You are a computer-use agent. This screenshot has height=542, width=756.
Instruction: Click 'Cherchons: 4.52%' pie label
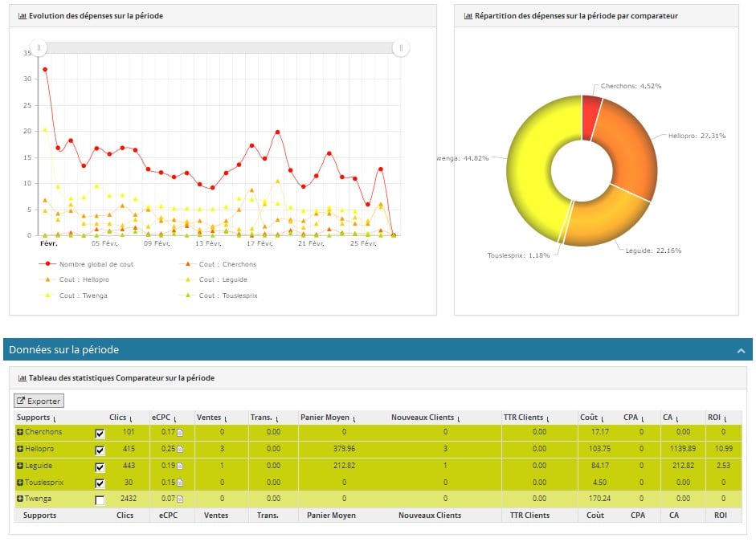(x=631, y=86)
